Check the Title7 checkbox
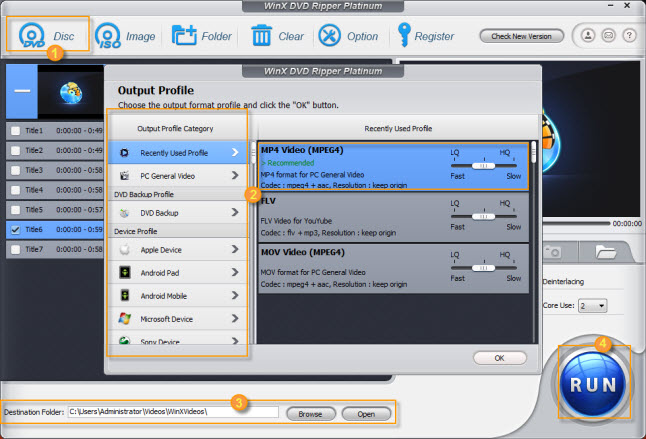The width and height of the screenshot is (646, 439). coord(15,249)
